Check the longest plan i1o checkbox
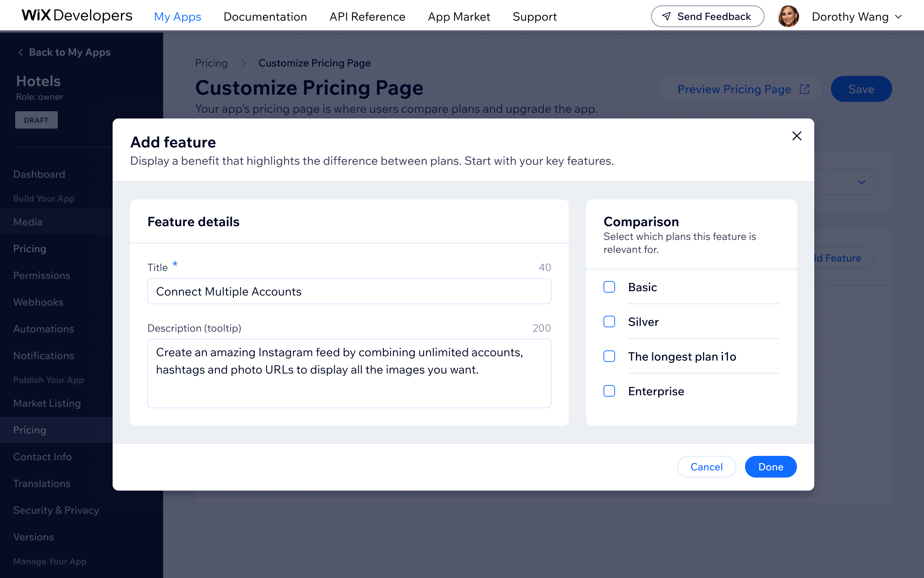924x578 pixels. (x=609, y=356)
